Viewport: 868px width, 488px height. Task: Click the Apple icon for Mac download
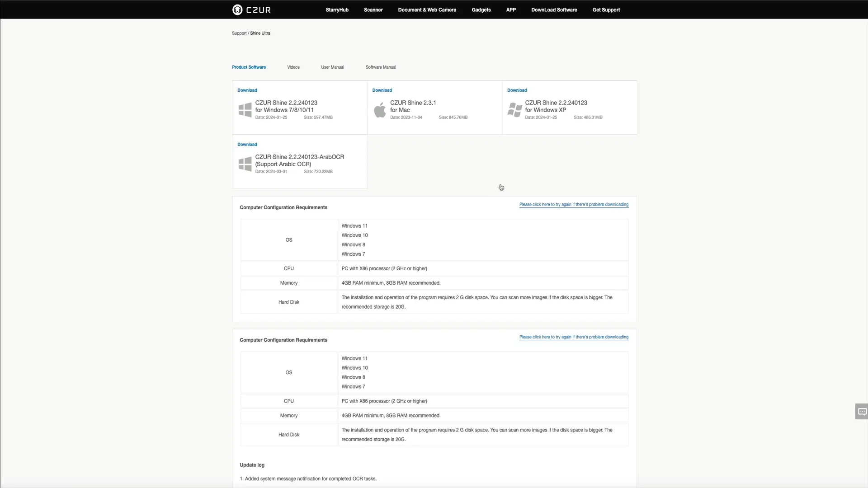point(380,110)
